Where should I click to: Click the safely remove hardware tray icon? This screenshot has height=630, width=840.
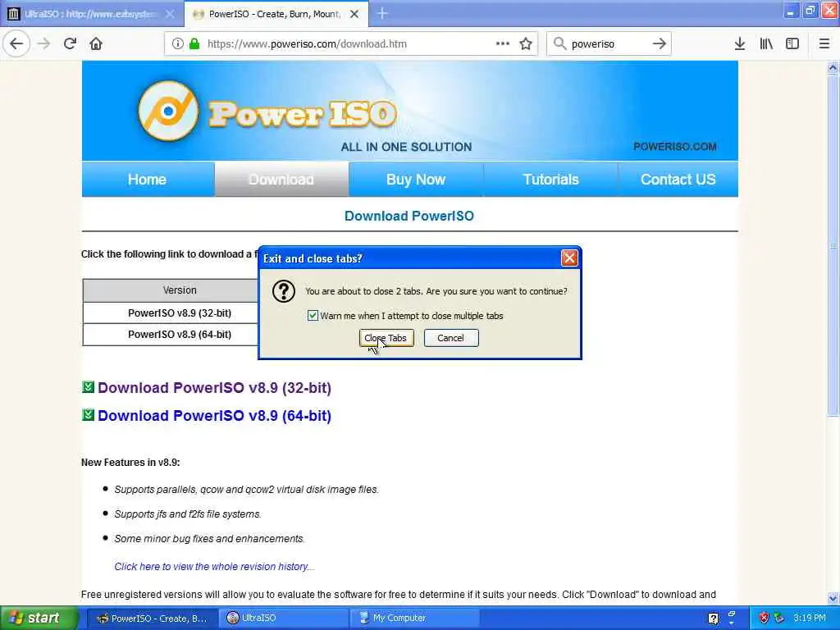779,619
